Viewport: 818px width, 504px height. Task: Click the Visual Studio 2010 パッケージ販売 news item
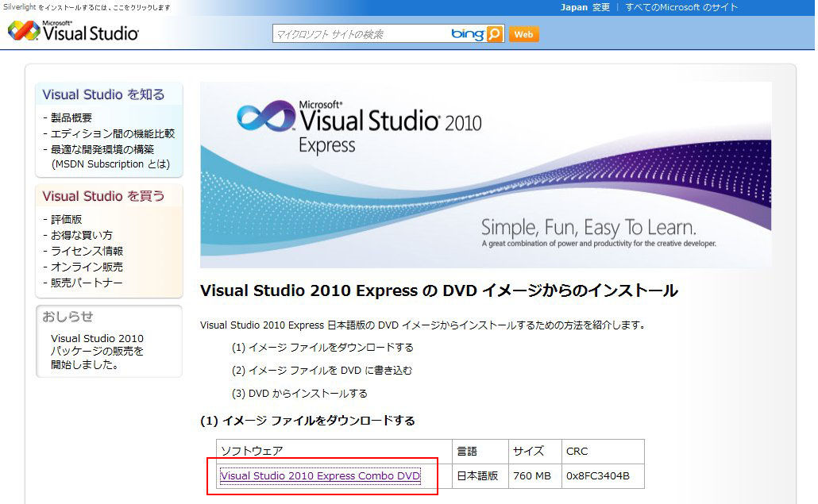[97, 352]
